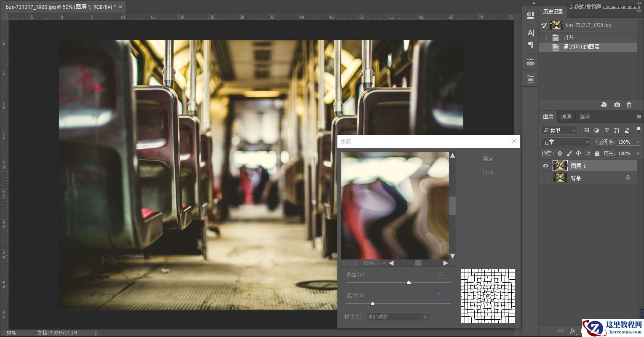Zoom in the ripple preview with plus
Viewport: 644px width, 337px height.
pos(353,263)
